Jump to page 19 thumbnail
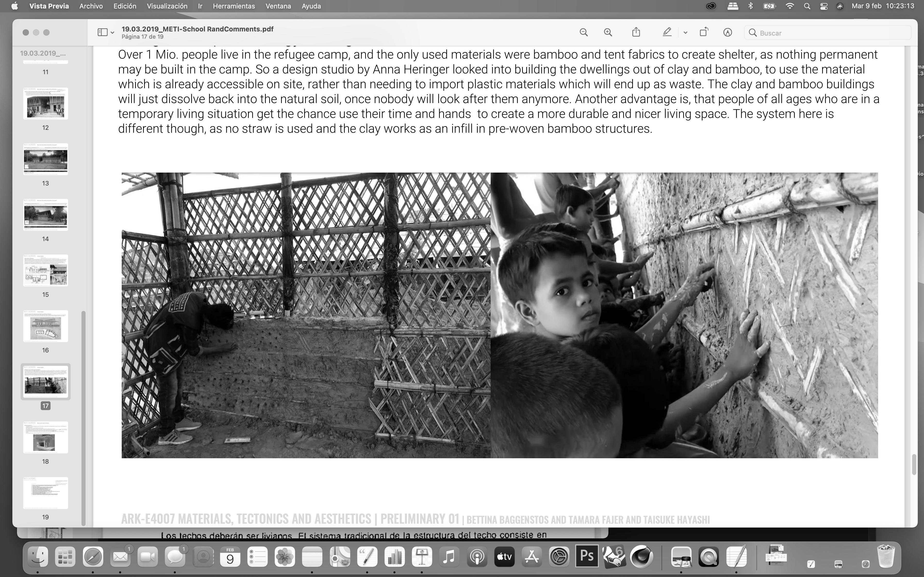Screen dimensions: 924x577 [x=45, y=493]
